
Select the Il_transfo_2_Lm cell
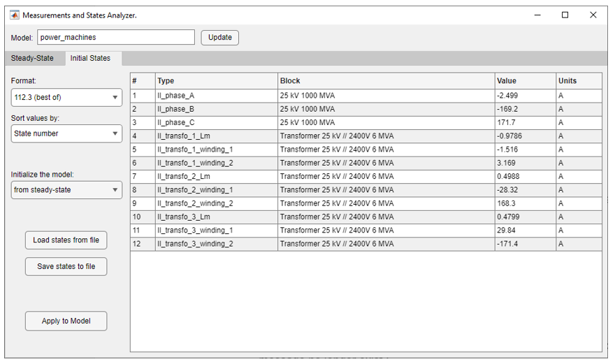tap(217, 177)
